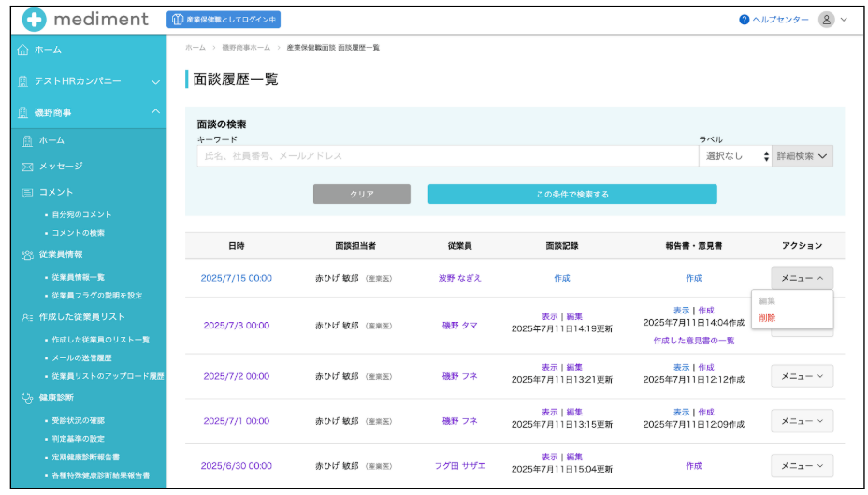Open 判定基準の設定 in sidebar
The width and height of the screenshot is (868, 495).
click(78, 439)
